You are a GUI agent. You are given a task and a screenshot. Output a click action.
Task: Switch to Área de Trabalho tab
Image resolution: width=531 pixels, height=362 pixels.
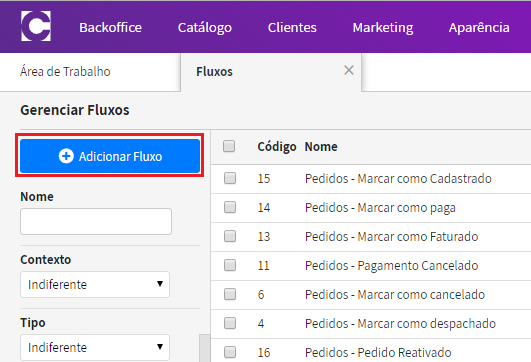coord(65,72)
